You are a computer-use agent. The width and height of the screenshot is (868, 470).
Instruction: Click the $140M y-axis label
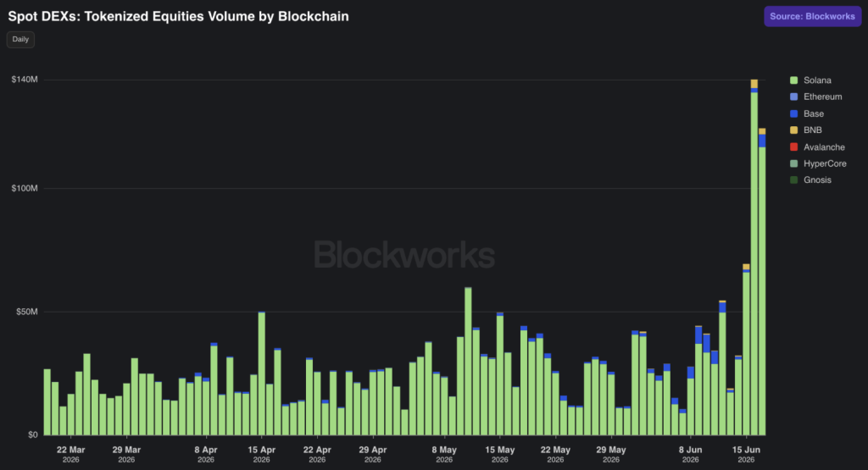tap(25, 80)
